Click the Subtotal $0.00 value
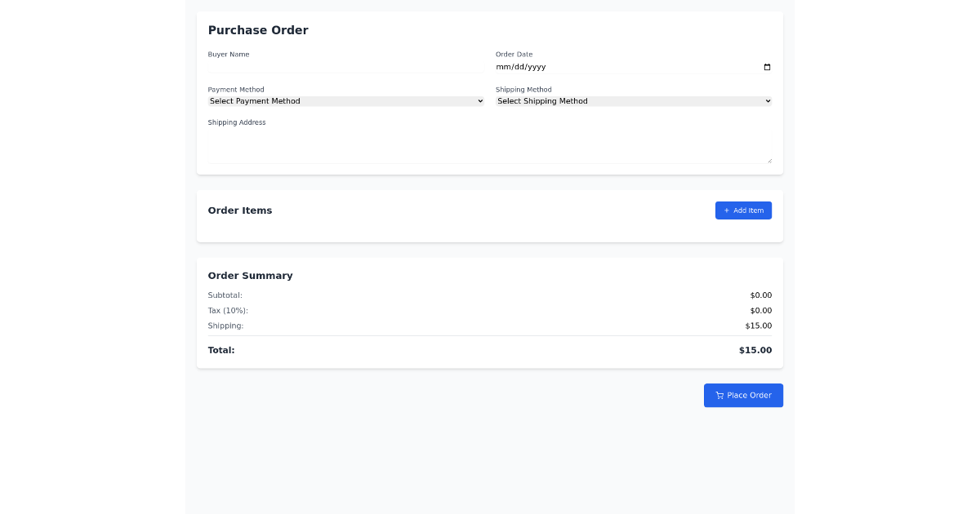980x514 pixels. (x=760, y=295)
